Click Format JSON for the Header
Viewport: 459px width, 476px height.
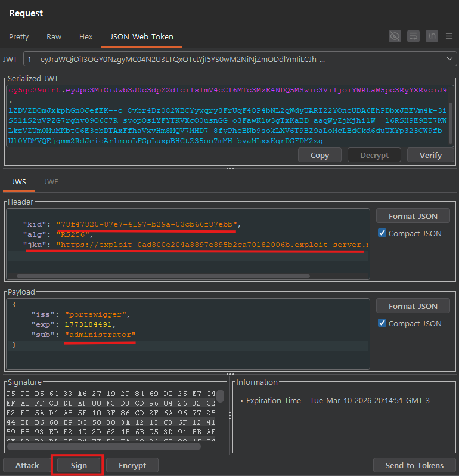click(x=413, y=216)
